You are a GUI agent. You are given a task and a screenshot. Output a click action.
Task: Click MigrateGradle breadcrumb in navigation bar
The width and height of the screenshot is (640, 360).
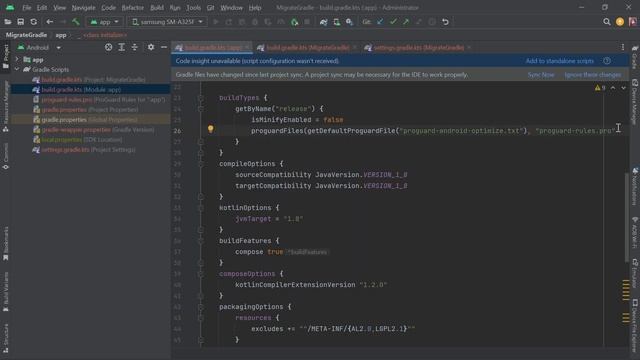27,35
